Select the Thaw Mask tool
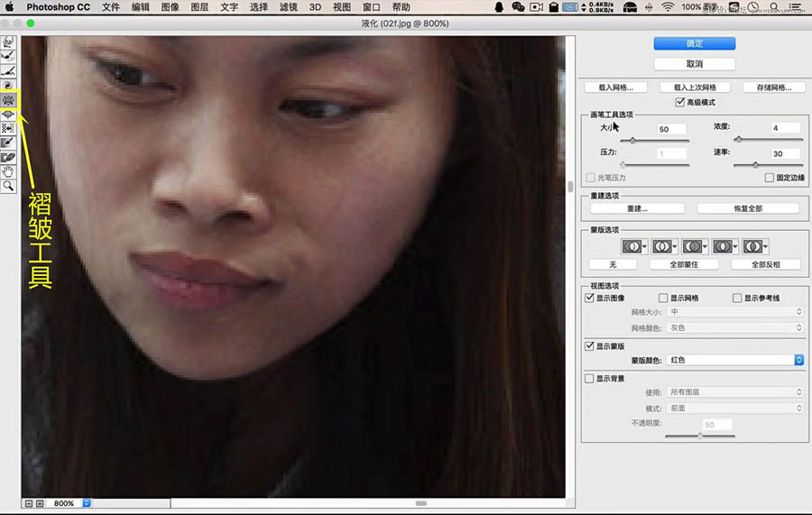812x515 pixels. [x=8, y=157]
